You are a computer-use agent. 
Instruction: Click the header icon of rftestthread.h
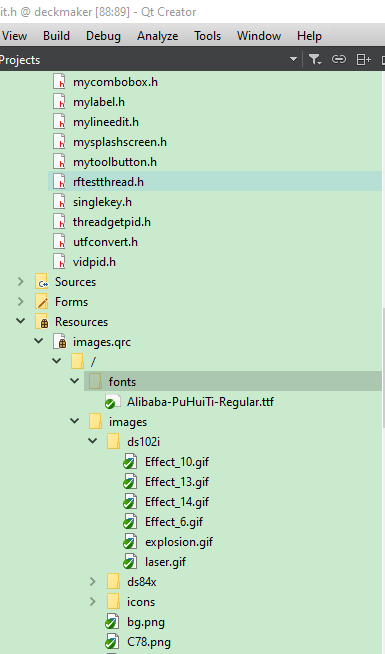point(59,181)
